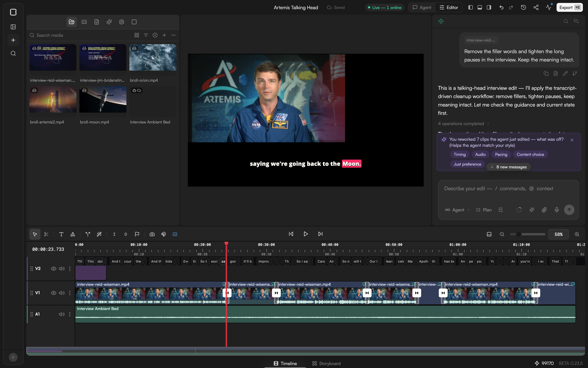Expand the Agent mode dropdown

pyautogui.click(x=457, y=210)
